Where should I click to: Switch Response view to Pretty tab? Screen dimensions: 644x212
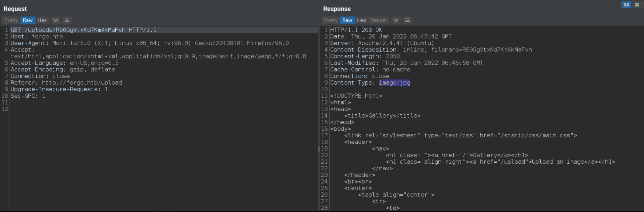(330, 20)
